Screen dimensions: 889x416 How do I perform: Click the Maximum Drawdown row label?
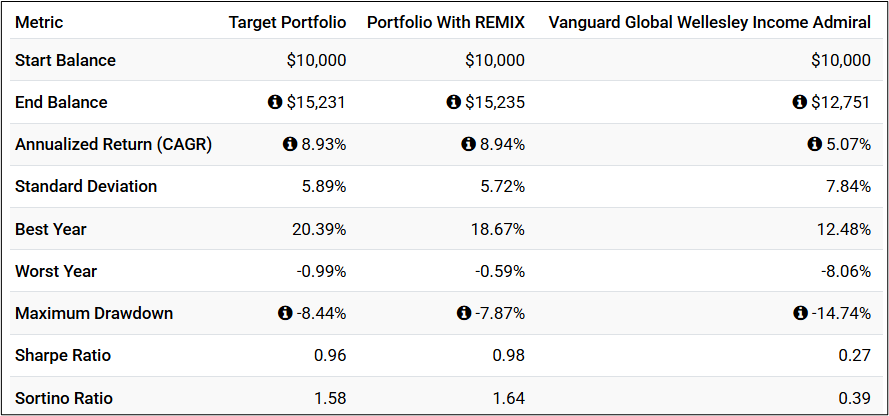tap(94, 313)
